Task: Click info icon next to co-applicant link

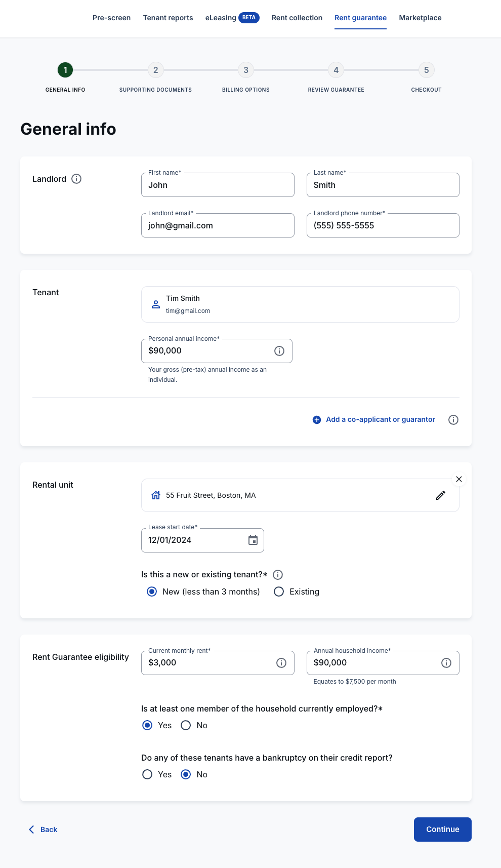Action: tap(453, 420)
